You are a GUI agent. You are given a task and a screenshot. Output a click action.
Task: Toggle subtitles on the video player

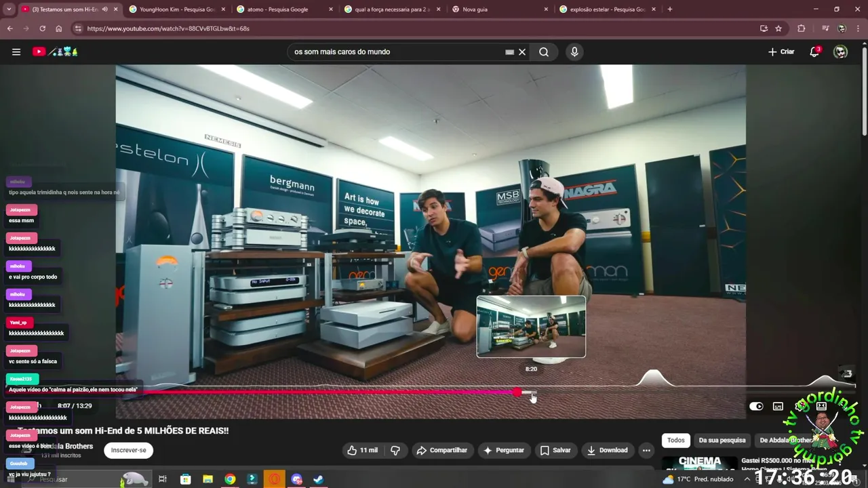coord(778,406)
